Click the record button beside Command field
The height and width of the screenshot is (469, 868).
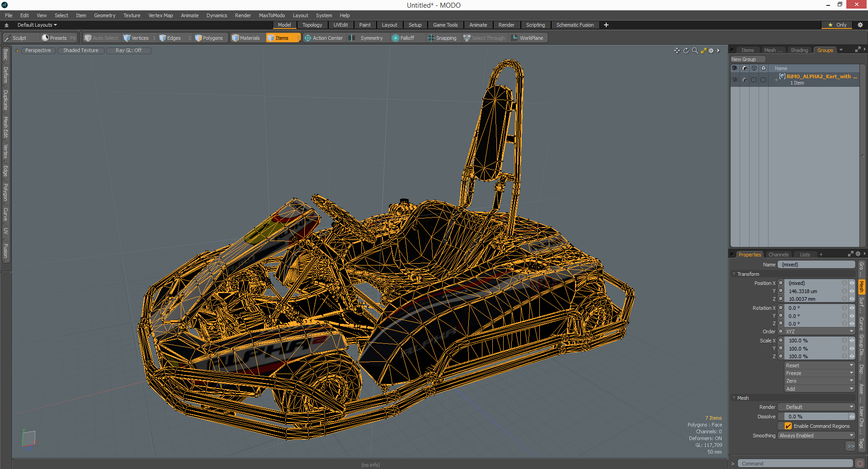pos(860,464)
